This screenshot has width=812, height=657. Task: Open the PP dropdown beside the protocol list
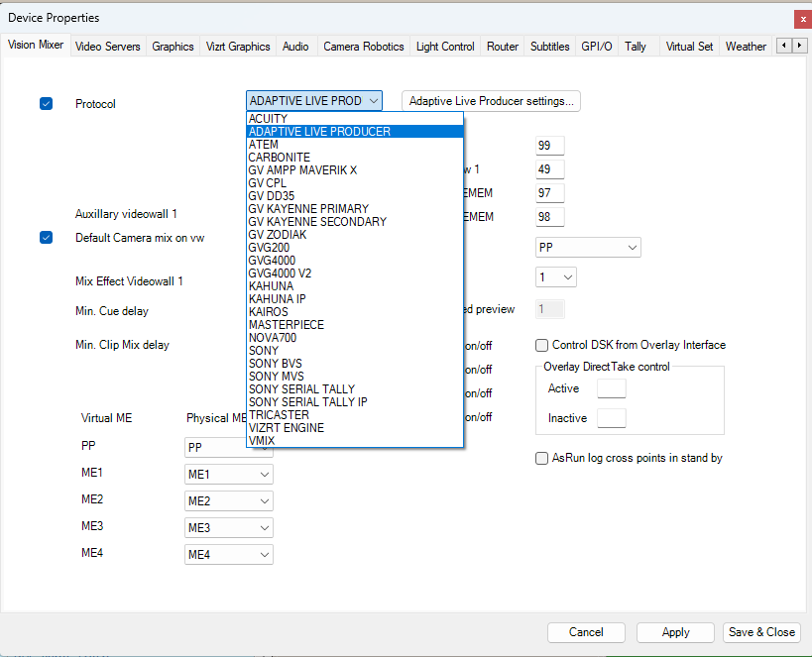[588, 248]
